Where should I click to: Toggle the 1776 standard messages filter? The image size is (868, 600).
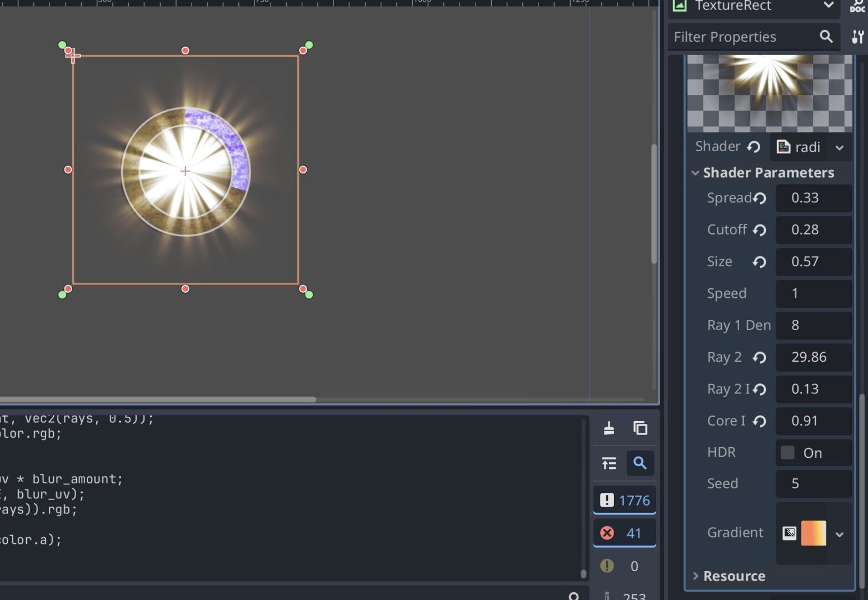(625, 501)
